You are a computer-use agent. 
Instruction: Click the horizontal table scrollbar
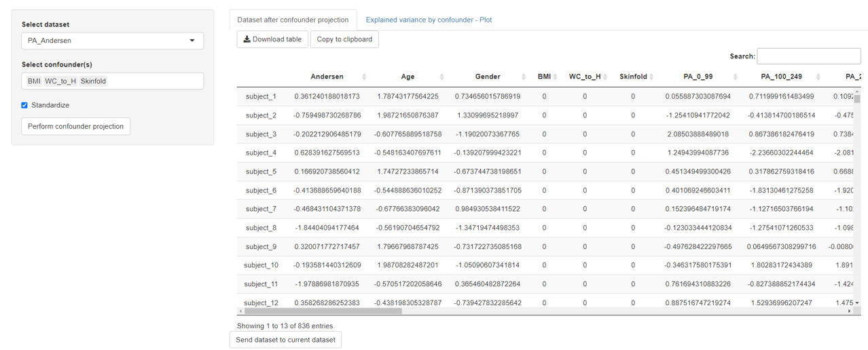click(x=323, y=311)
